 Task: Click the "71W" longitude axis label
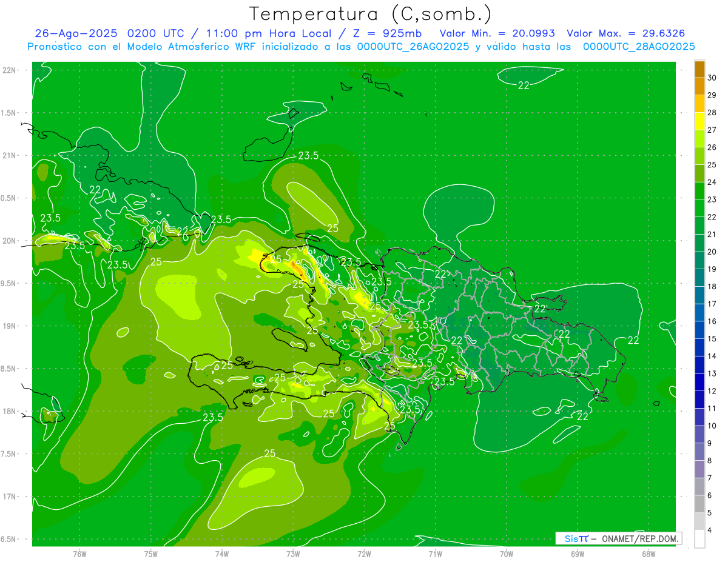click(435, 554)
